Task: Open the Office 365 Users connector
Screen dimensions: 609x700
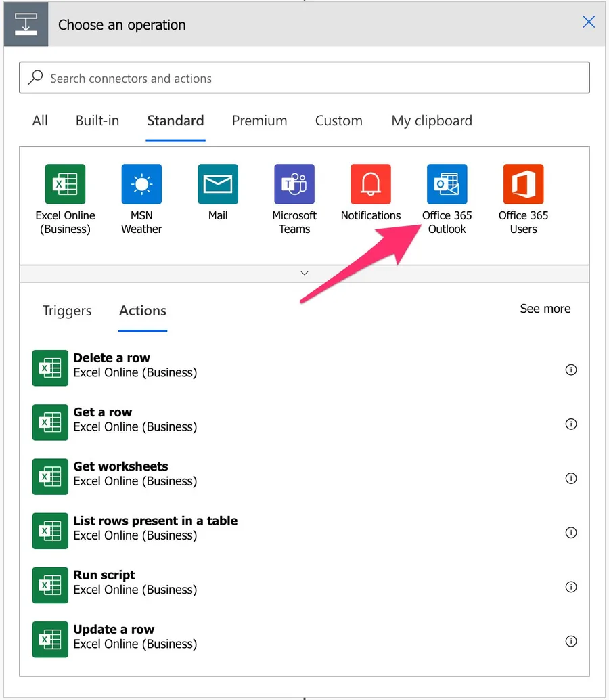Action: click(x=523, y=184)
